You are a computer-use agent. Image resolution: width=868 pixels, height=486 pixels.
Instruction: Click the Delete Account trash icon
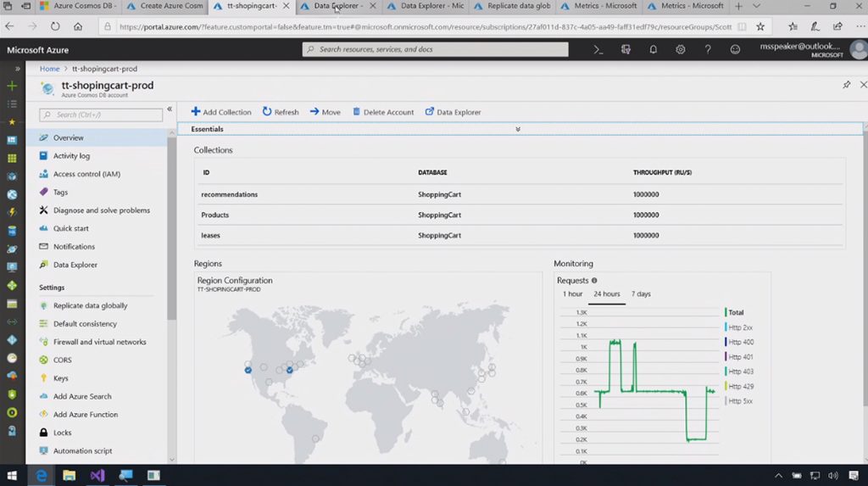coord(357,112)
